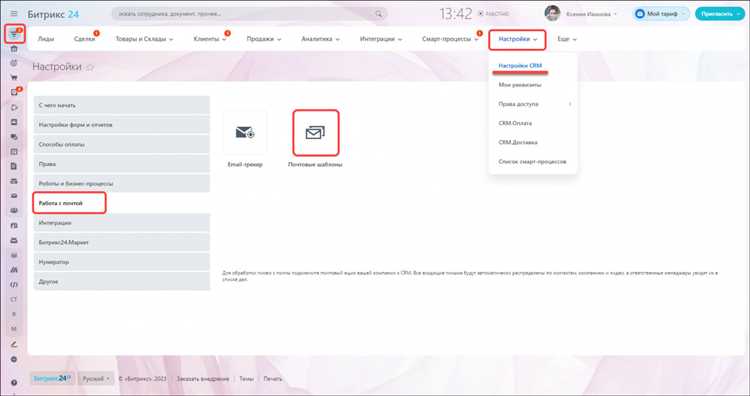
Task: Open the hamburger menu next to the Битрикс 24 logo
Action: 14,14
